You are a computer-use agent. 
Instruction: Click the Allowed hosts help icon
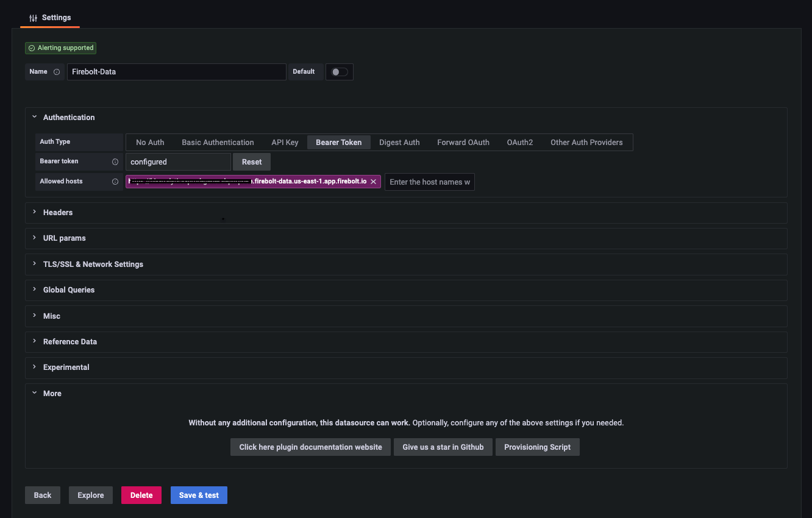pos(115,181)
